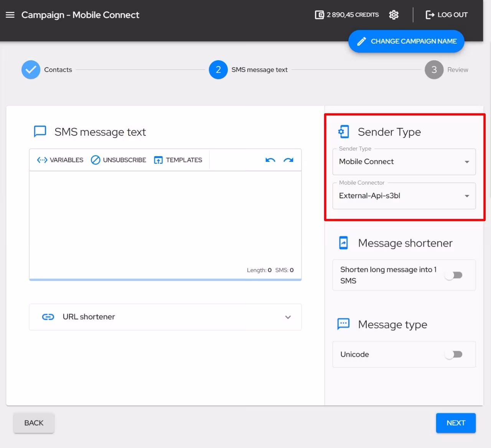Image resolution: width=491 pixels, height=448 pixels.
Task: Open the hamburger navigation menu
Action: pos(10,15)
